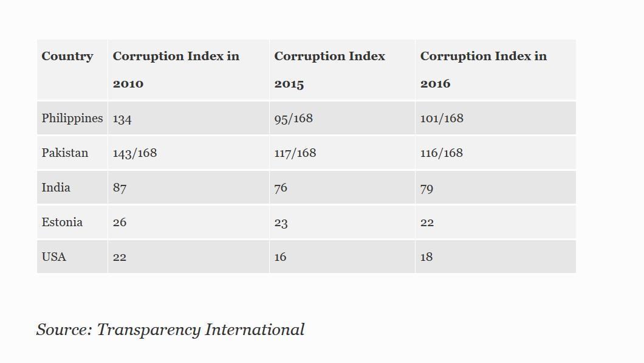Image resolution: width=644 pixels, height=363 pixels.
Task: Select Pakistan's 2016 value 116/168
Action: 442,153
